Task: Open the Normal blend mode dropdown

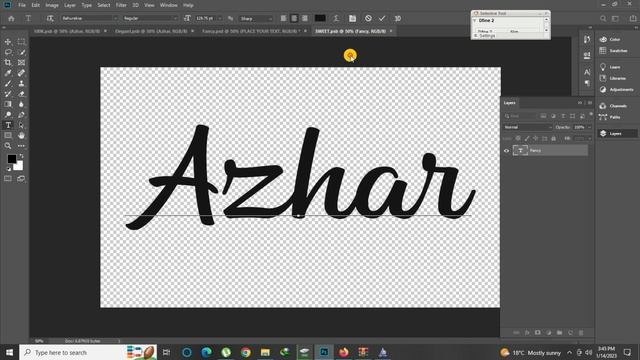Action: coord(527,127)
